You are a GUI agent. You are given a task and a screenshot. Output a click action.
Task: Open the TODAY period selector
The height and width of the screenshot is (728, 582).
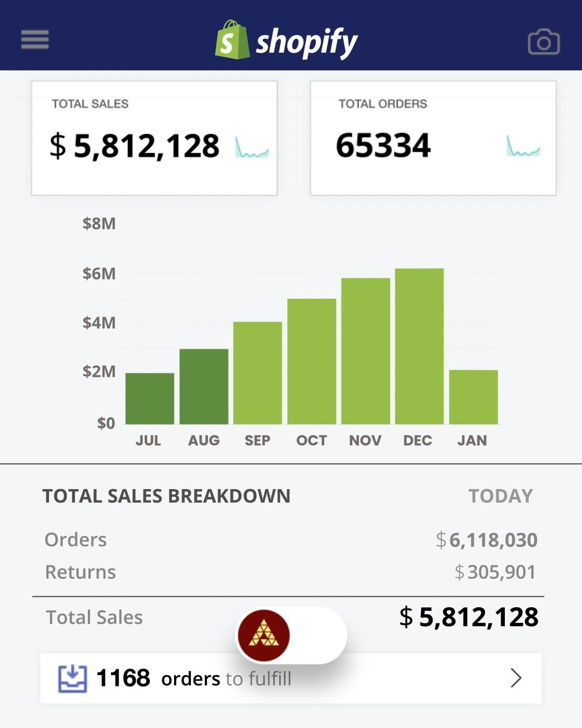point(501,496)
